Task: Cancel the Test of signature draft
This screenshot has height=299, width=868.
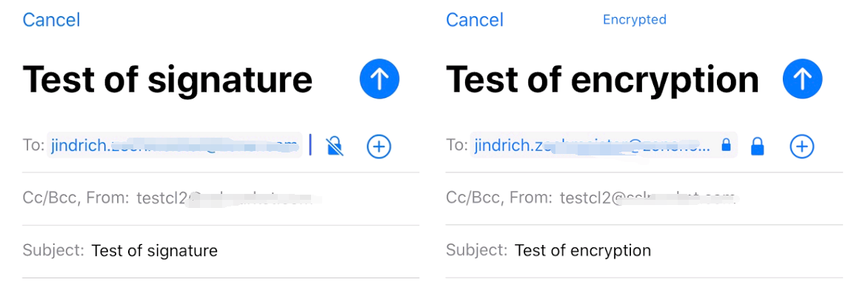Action: 52,20
